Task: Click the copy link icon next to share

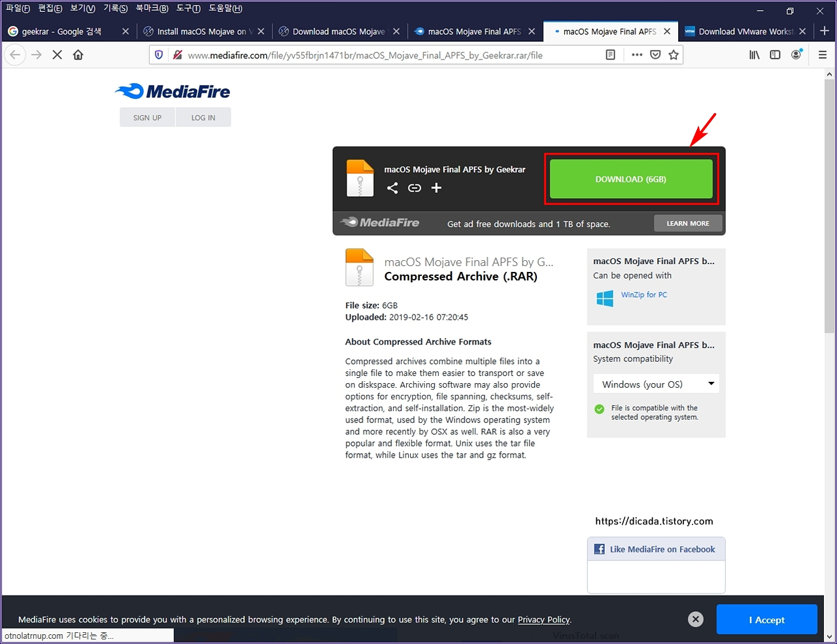Action: [x=415, y=188]
